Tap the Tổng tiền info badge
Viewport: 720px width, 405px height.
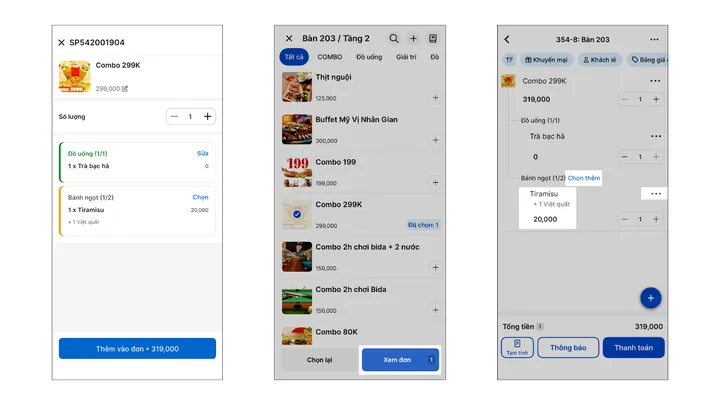pyautogui.click(x=540, y=326)
